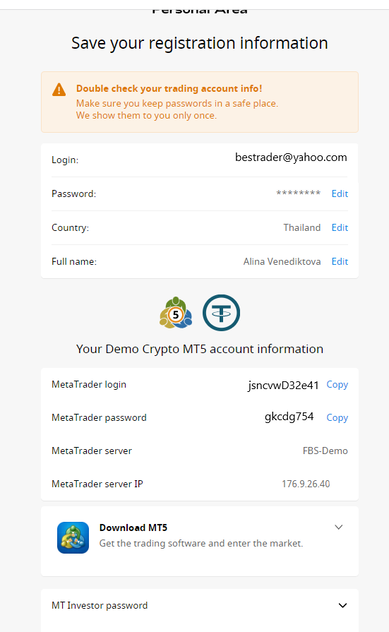Copy the MetaTrader login
389x632 pixels.
(337, 385)
